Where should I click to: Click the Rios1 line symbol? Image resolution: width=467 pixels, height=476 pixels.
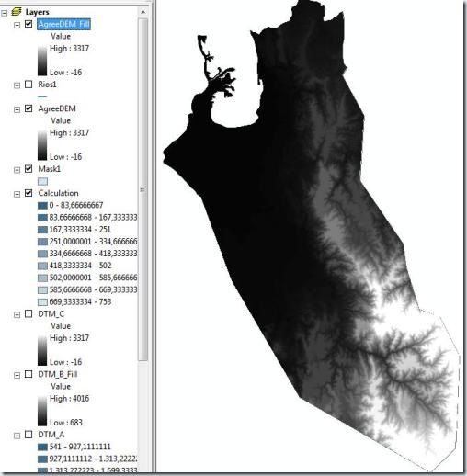click(x=42, y=96)
